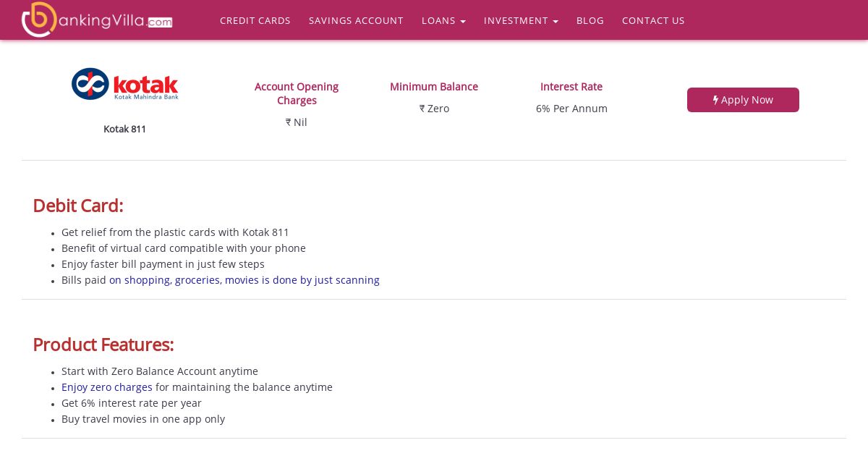The width and height of the screenshot is (868, 456).
Task: Select the Kotak 811 account name
Action: 124,129
